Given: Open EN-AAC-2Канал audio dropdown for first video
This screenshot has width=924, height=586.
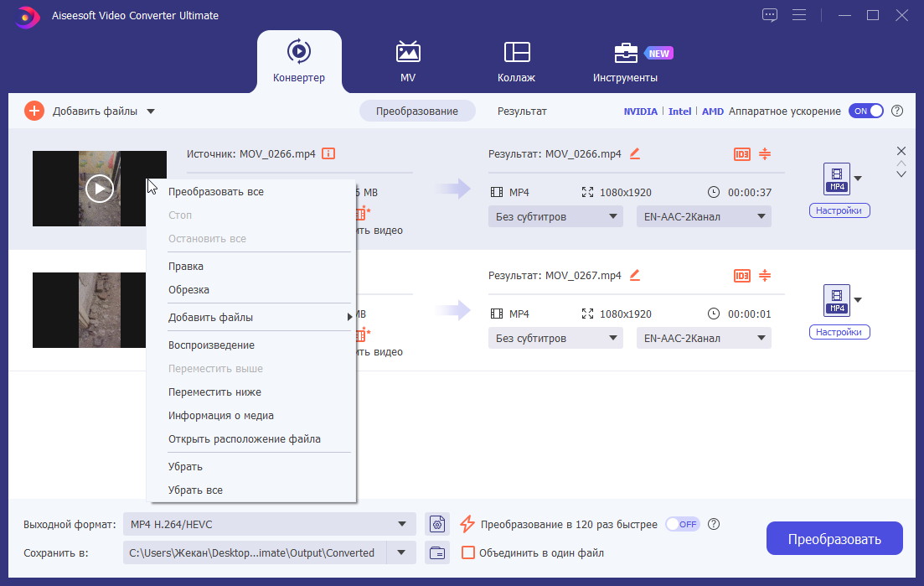Looking at the screenshot, I should coord(703,216).
